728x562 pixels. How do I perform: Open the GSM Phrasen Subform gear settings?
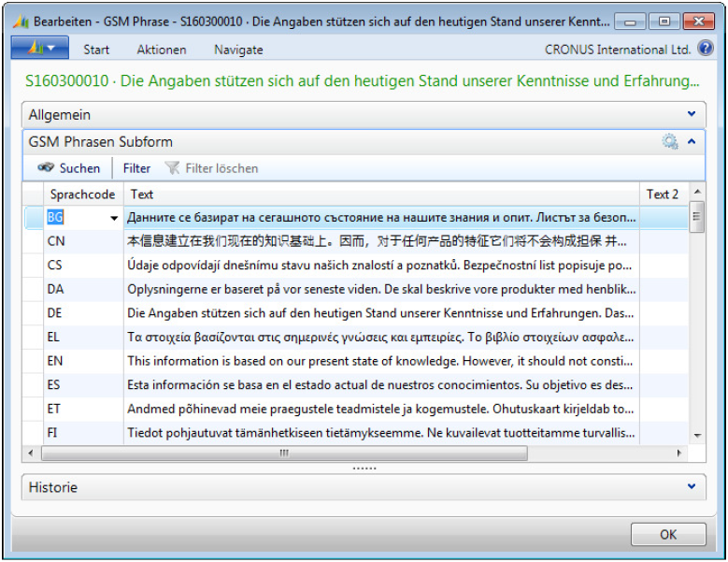point(669,142)
